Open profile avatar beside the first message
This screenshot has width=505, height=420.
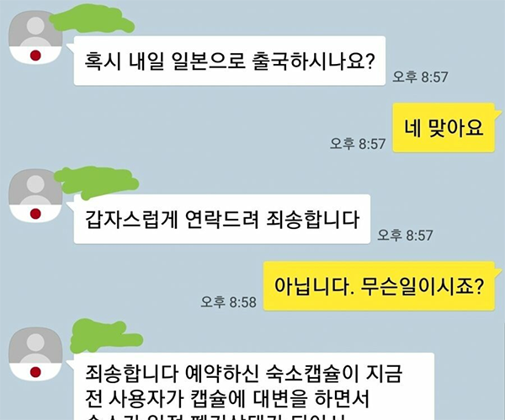tap(35, 37)
